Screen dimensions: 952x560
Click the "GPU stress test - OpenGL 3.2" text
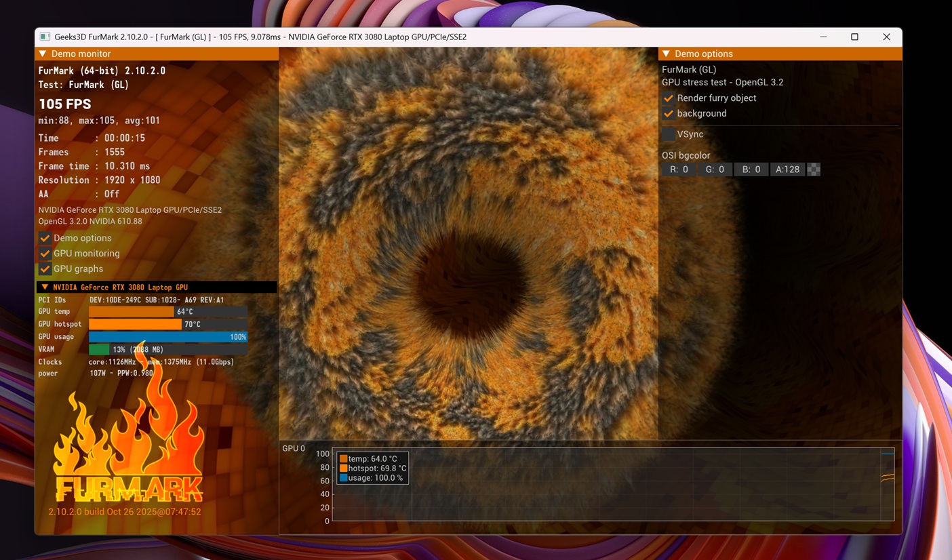click(x=722, y=82)
